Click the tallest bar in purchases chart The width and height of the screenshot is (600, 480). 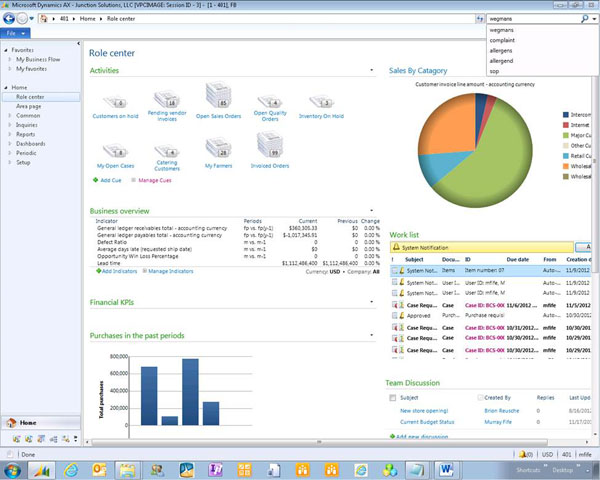tap(190, 392)
